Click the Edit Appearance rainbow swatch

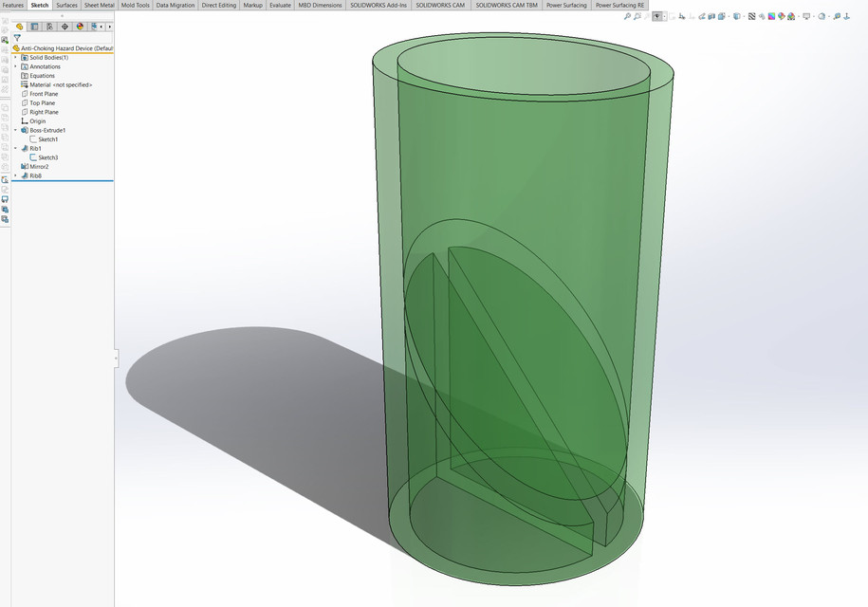pos(771,15)
